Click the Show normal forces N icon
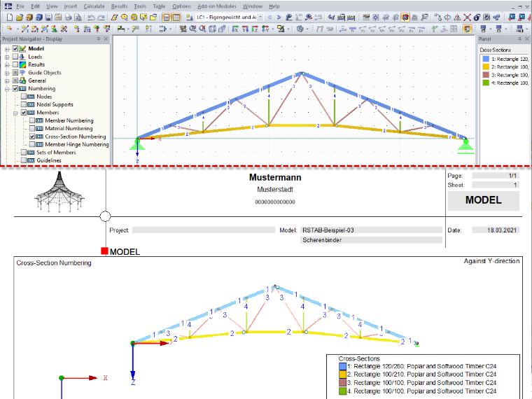 coord(353,29)
